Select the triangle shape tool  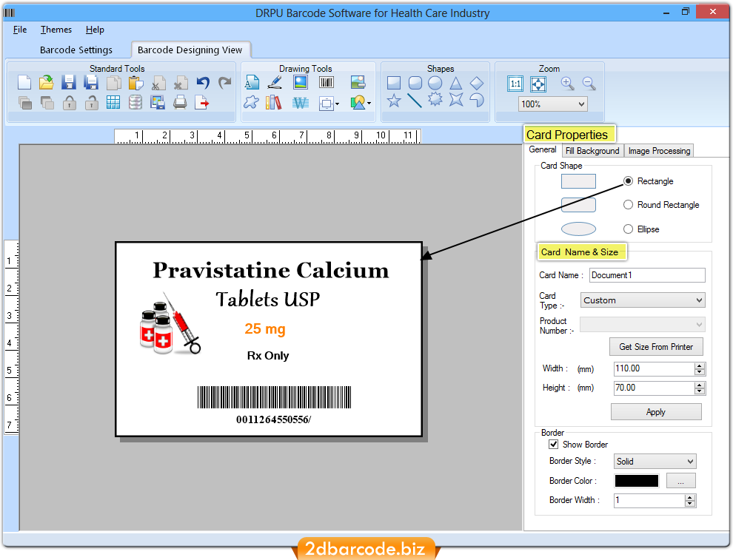pyautogui.click(x=456, y=83)
